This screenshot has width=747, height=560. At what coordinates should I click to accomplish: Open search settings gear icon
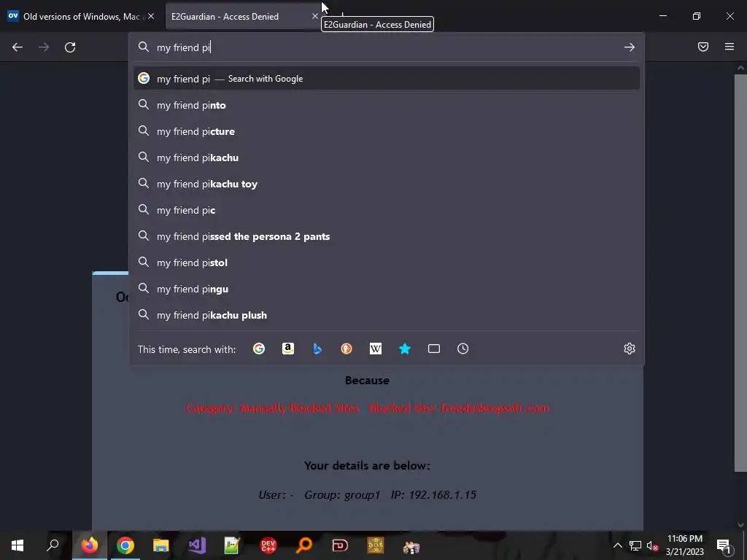tap(630, 349)
